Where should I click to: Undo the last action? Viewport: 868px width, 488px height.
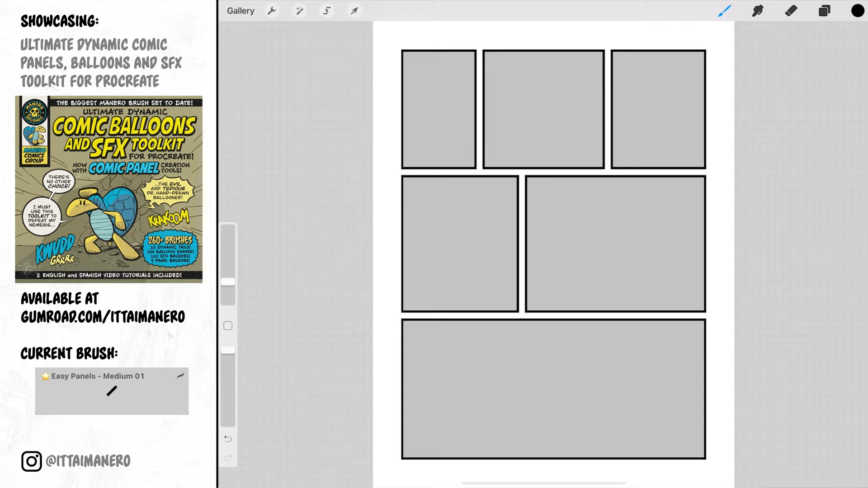tap(228, 439)
